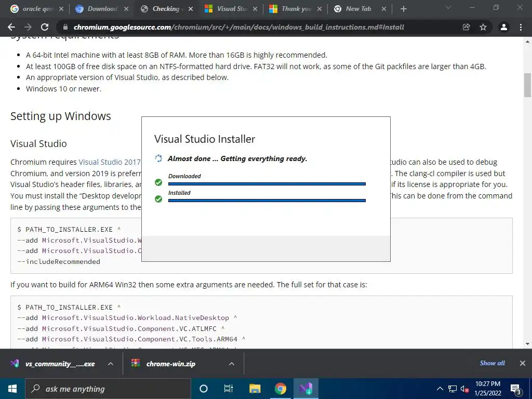Click the Downloaded green check icon
Viewport: 532px width, 399px height.
[x=158, y=182]
